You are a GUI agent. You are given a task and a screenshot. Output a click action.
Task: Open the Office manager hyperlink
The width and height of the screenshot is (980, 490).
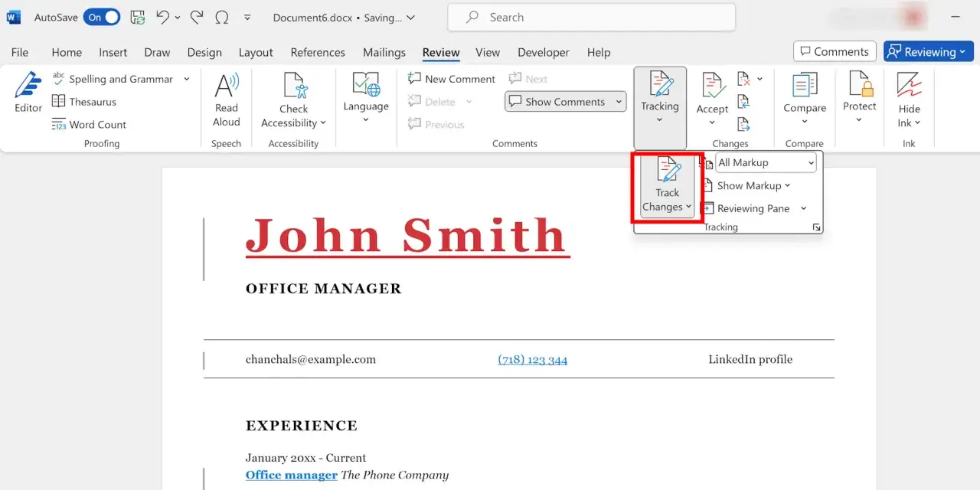tap(292, 475)
